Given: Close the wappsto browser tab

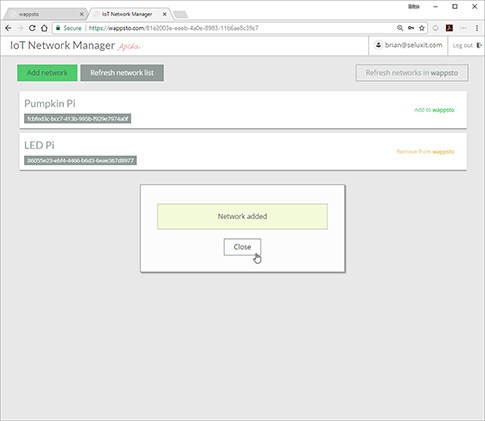Looking at the screenshot, I should coord(81,14).
